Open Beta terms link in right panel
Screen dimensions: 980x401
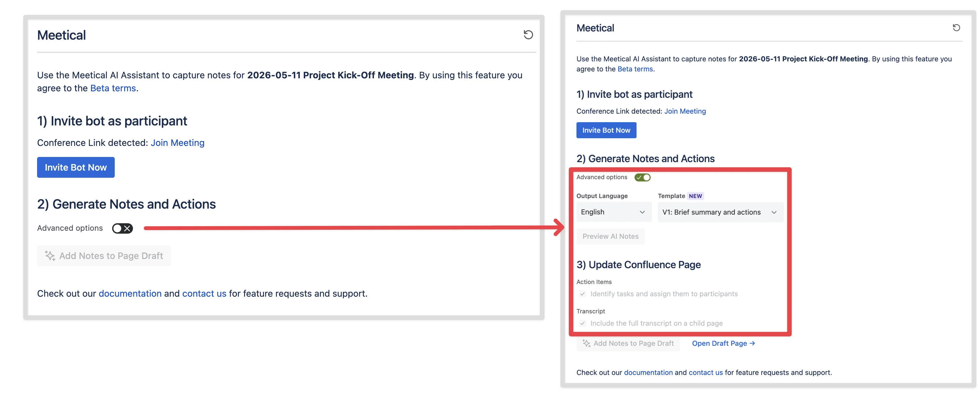635,69
